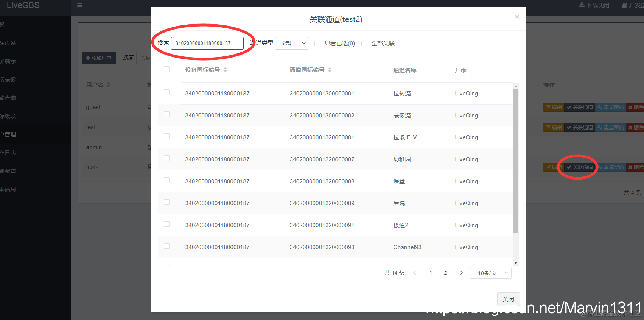Click the channel list scrollbar up arrow

[x=516, y=86]
